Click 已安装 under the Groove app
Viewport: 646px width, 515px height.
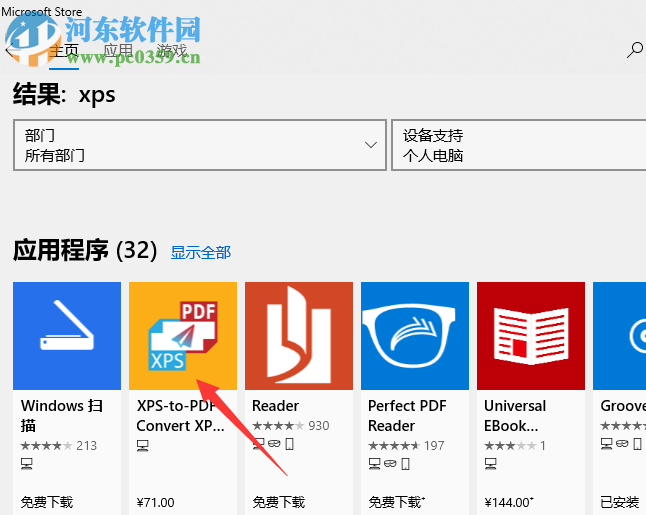pos(620,502)
